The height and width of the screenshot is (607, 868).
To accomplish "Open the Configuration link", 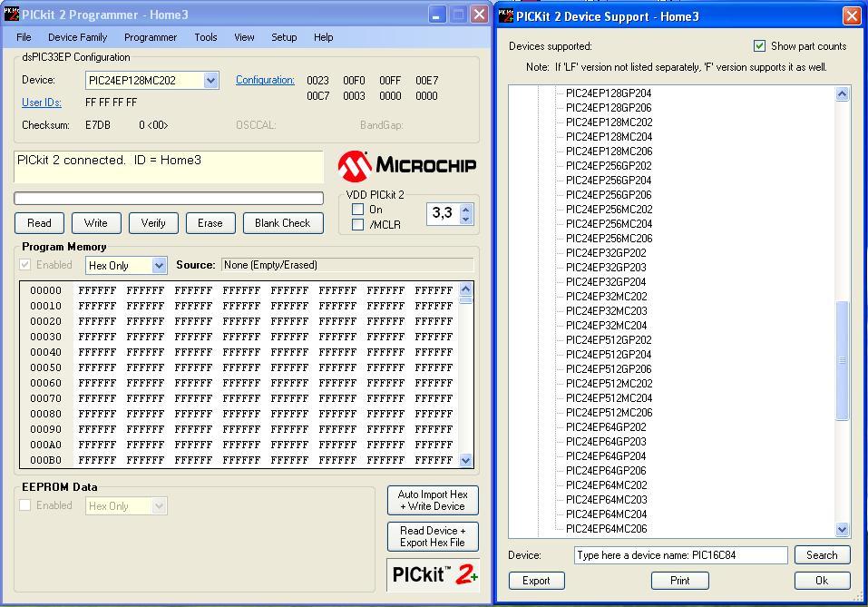I will [x=265, y=80].
